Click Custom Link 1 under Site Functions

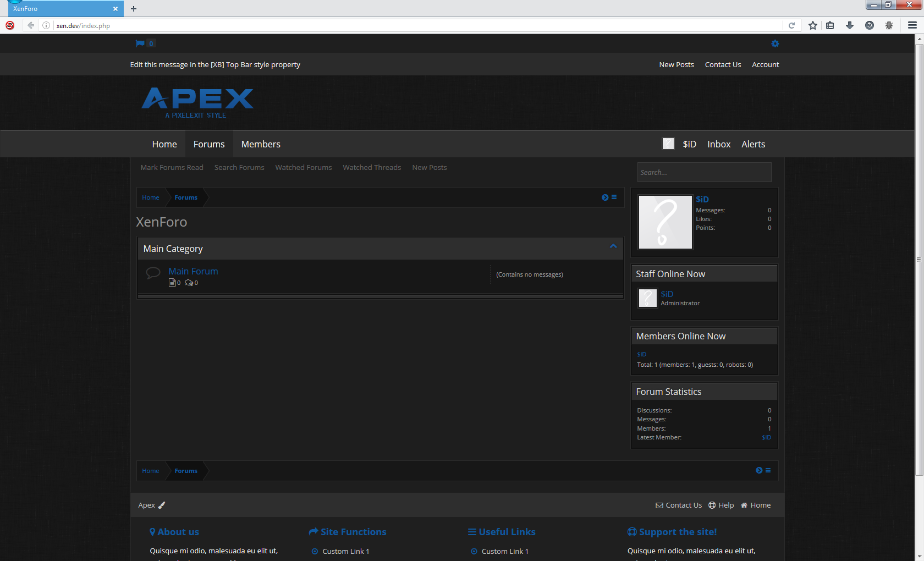pos(345,551)
